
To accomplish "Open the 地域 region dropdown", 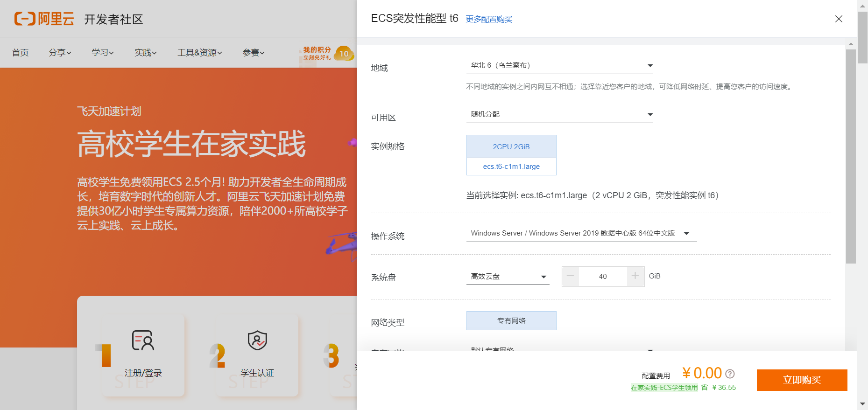I will point(559,65).
